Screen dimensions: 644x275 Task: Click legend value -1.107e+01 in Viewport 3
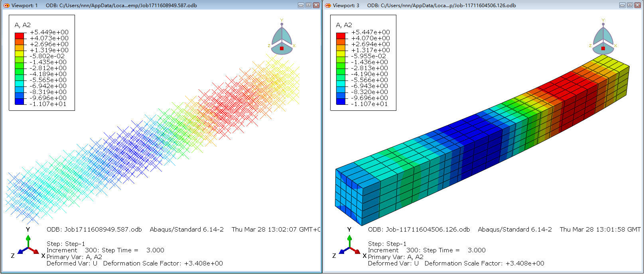pyautogui.click(x=369, y=104)
